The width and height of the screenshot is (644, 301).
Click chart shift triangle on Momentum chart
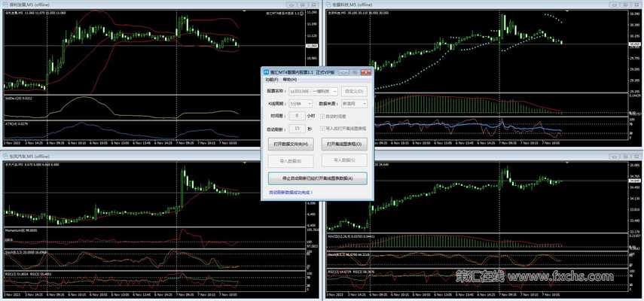(x=246, y=163)
